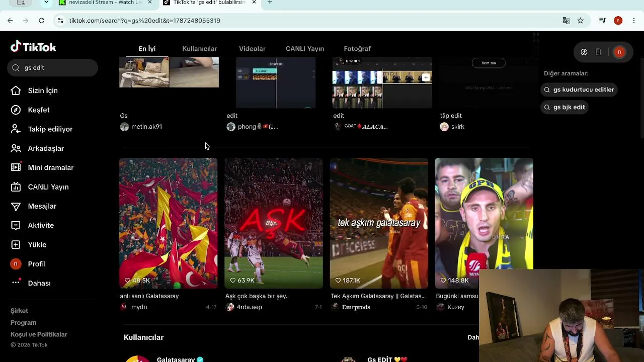Click the Google Translate icon in address bar

567,21
